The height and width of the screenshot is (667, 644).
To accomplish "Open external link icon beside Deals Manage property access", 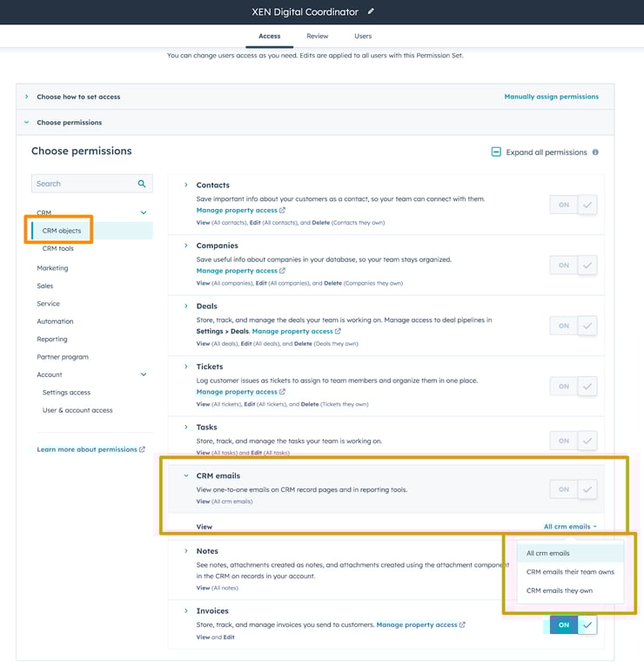I will (338, 331).
